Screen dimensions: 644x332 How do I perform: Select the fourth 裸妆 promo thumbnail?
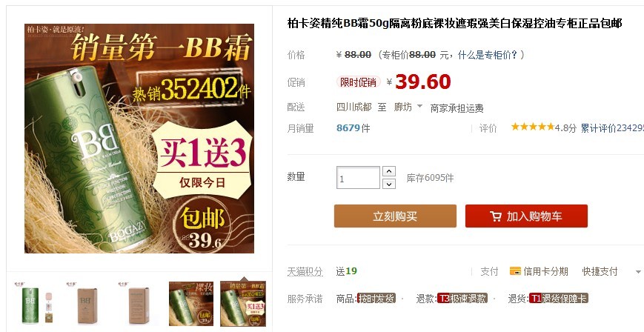point(191,304)
